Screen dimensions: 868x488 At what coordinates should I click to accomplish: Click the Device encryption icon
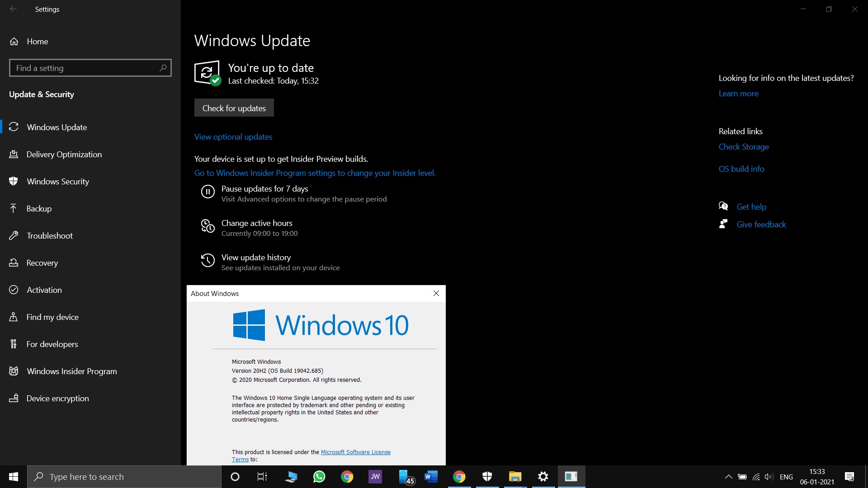(14, 398)
